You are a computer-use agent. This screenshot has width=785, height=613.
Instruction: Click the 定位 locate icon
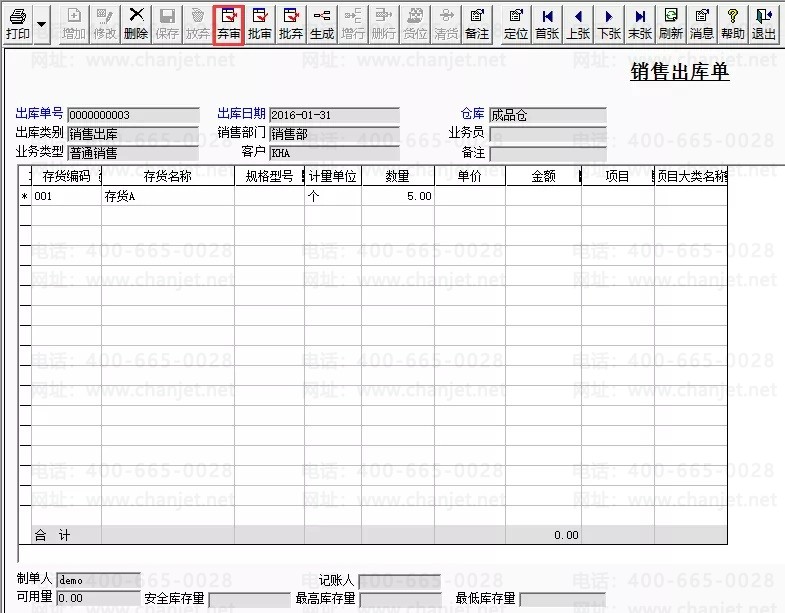click(516, 24)
